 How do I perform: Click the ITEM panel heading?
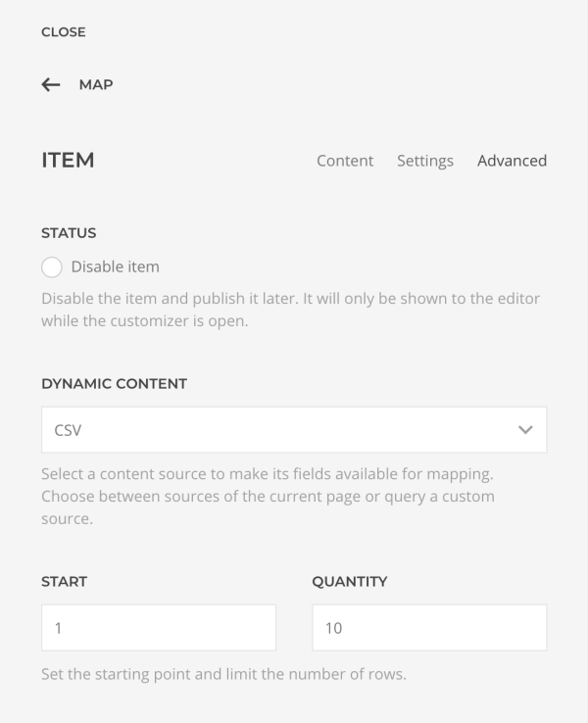(68, 161)
